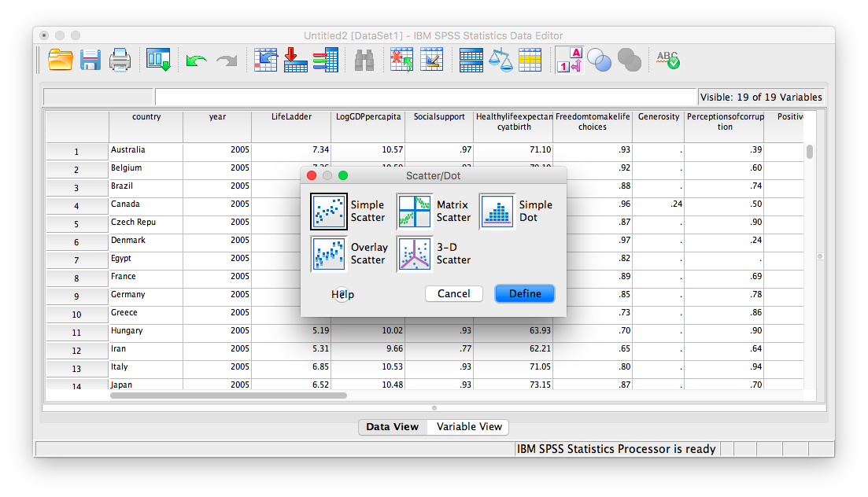
Task: Print using the printer toolbar icon
Action: [x=120, y=60]
